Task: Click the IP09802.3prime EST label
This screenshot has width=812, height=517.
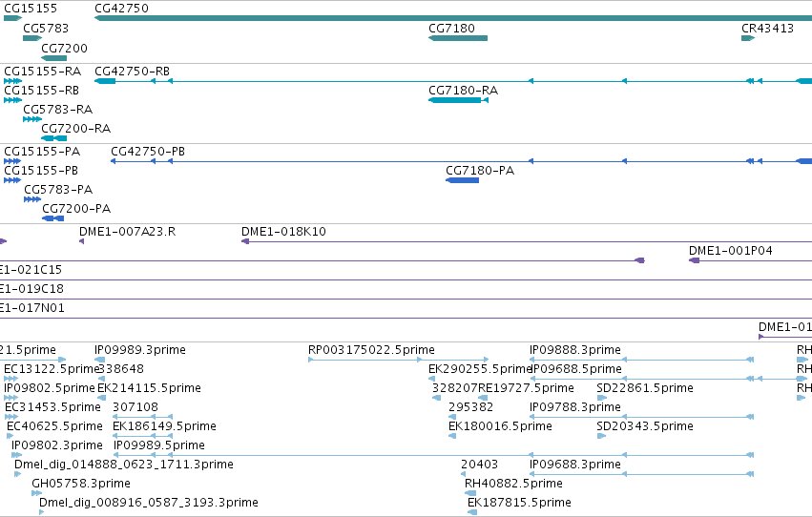Action: coord(57,445)
